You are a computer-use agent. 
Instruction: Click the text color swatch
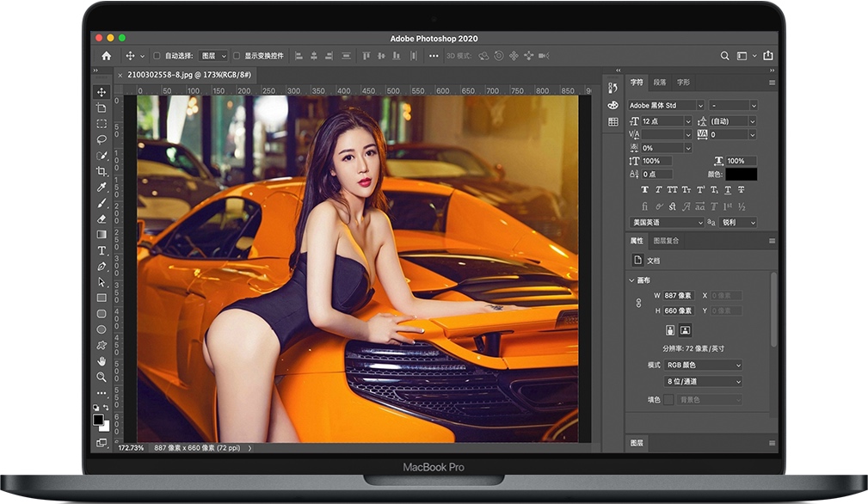click(742, 174)
